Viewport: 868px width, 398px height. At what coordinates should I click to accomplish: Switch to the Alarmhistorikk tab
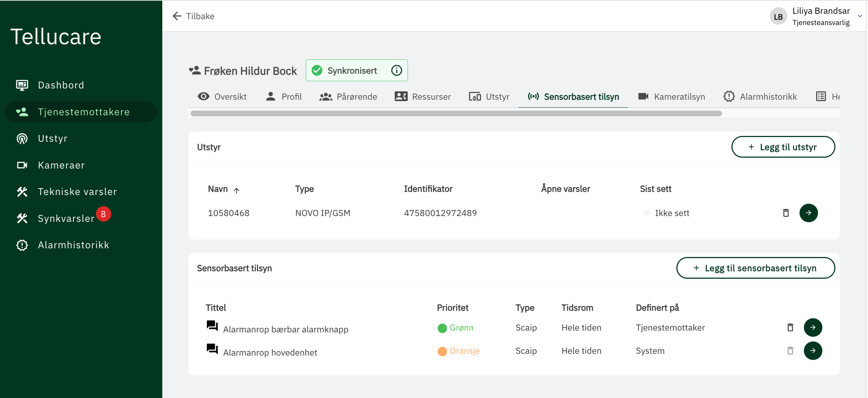point(760,96)
